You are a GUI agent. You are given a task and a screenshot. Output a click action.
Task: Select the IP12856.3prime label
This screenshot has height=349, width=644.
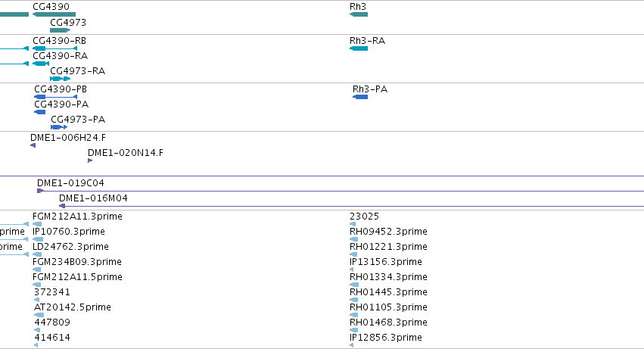pyautogui.click(x=386, y=338)
